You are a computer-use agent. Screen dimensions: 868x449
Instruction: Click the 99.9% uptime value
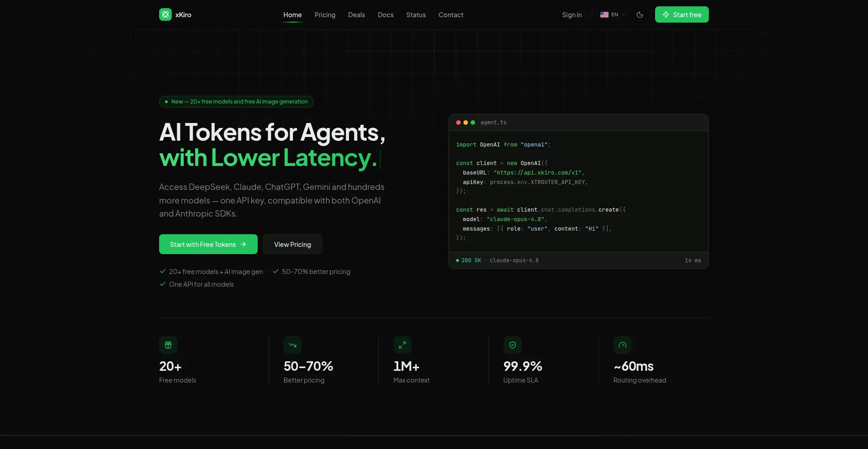click(x=523, y=366)
